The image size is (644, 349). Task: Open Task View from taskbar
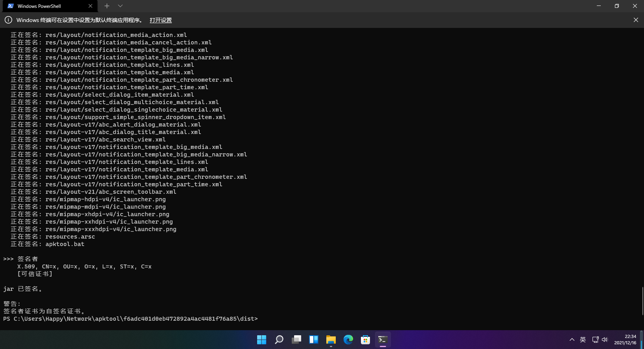[296, 340]
